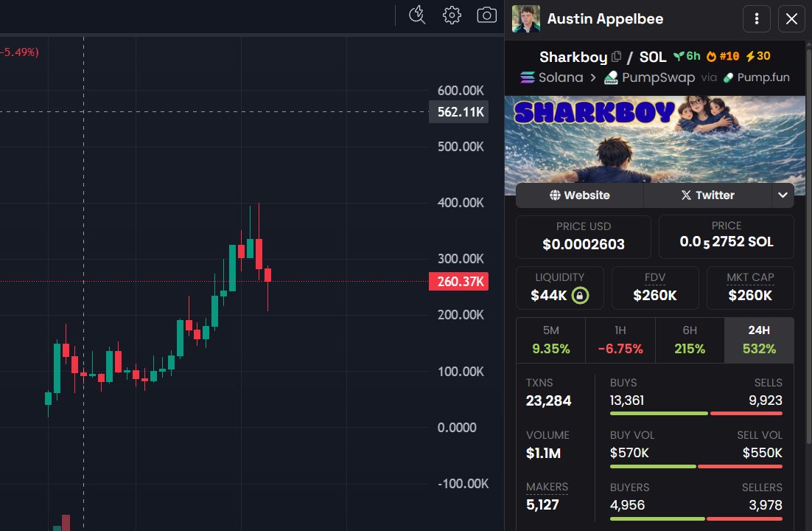Image resolution: width=812 pixels, height=531 pixels.
Task: Click the buyers/sellers ratio bar
Action: click(x=696, y=518)
